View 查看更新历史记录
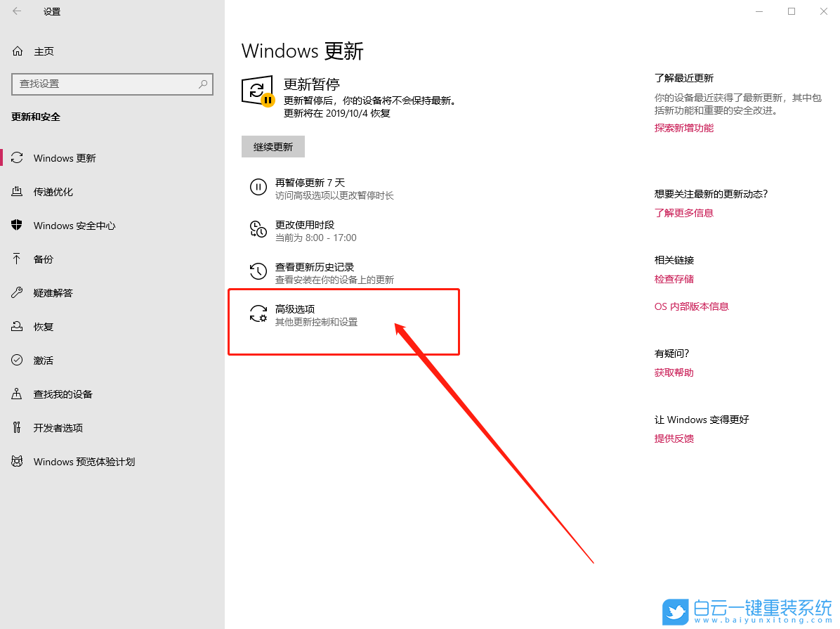 pos(314,267)
